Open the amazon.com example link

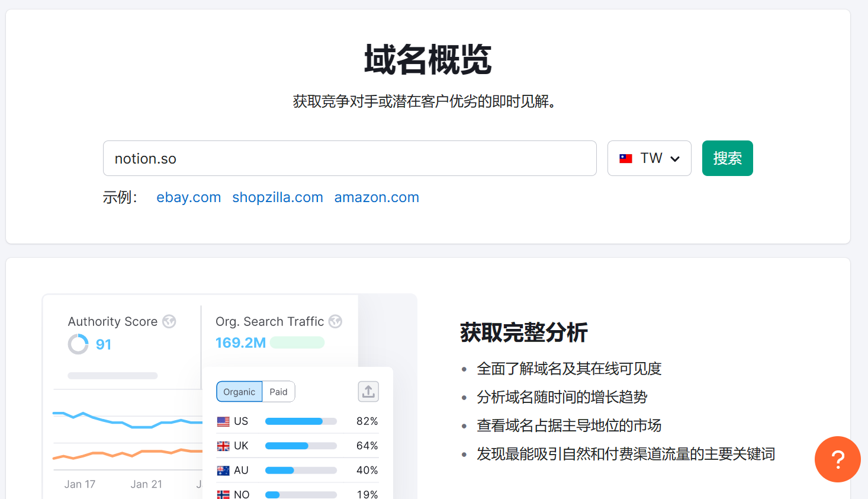point(377,197)
